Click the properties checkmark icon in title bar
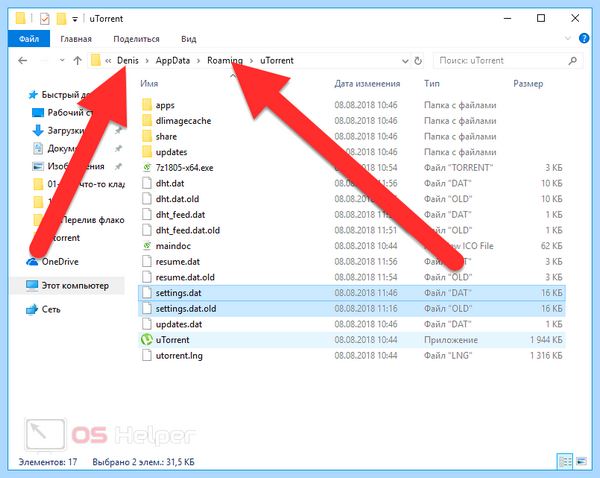 point(44,18)
